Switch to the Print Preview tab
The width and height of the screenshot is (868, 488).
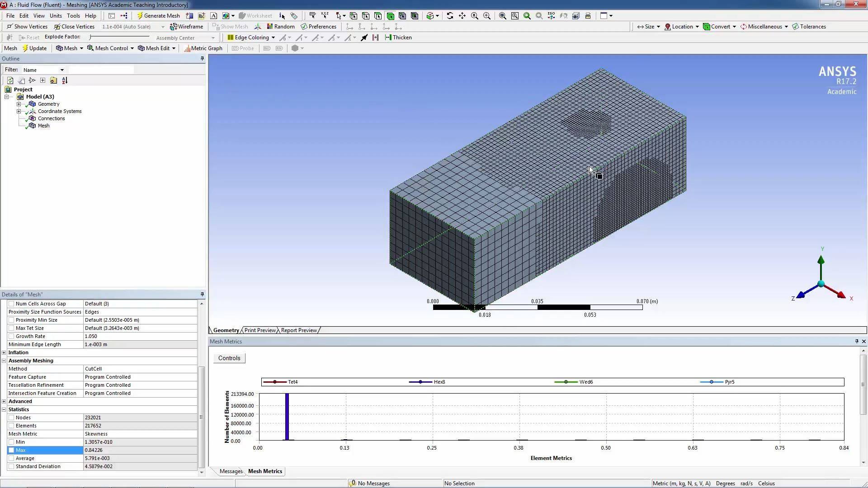(260, 330)
